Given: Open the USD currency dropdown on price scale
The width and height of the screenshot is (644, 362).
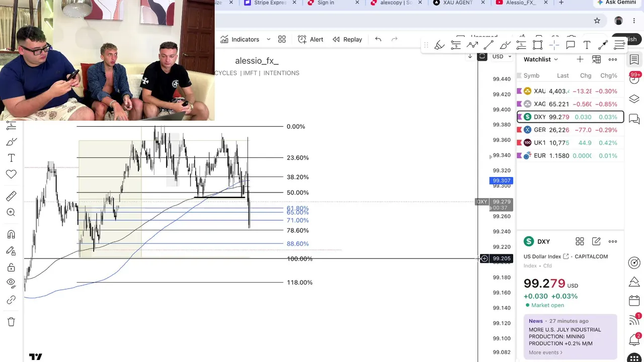Looking at the screenshot, I should [502, 56].
